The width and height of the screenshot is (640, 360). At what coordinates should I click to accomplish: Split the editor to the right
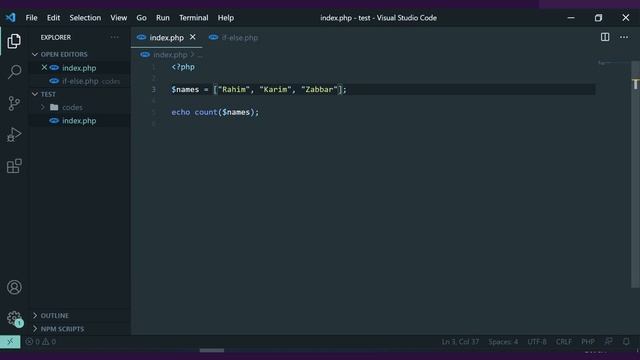coord(605,37)
